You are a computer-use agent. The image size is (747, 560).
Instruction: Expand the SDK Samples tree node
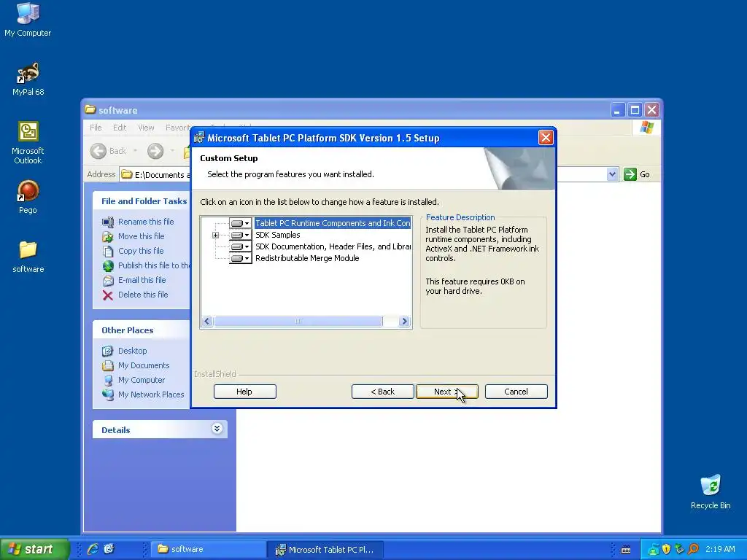215,236
